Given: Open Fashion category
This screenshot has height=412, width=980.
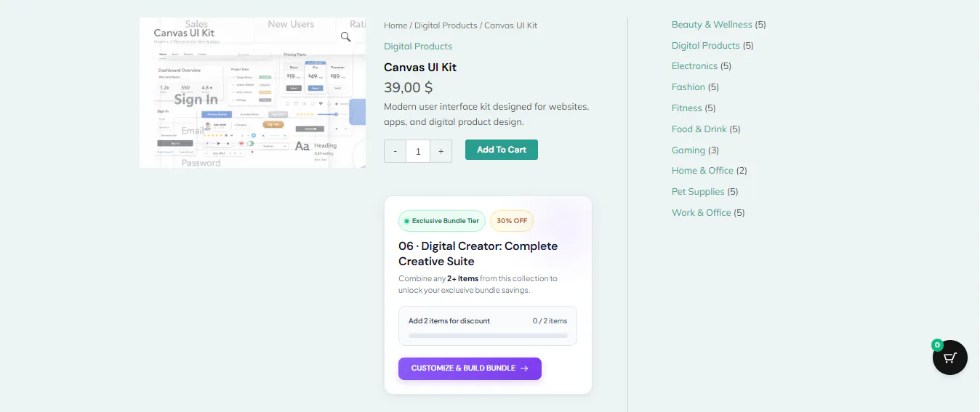Looking at the screenshot, I should 688,87.
